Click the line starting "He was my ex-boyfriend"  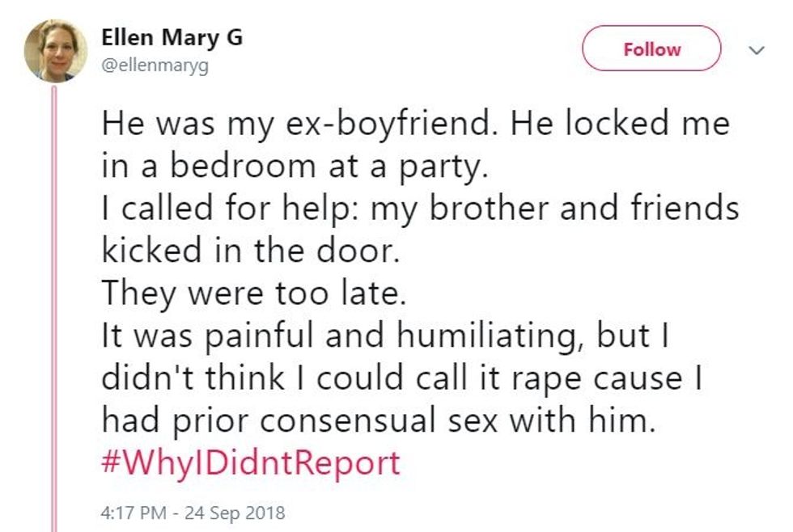(415, 125)
